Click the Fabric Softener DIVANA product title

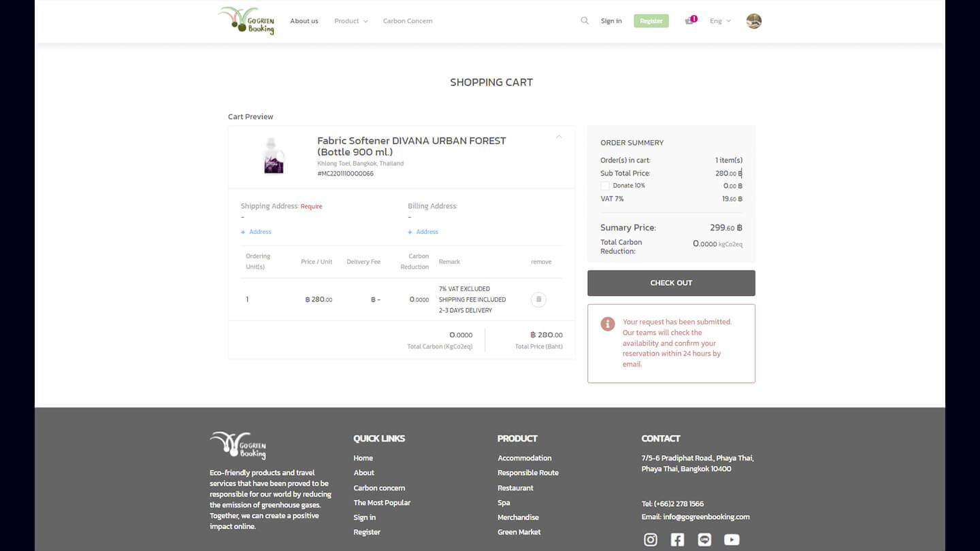[412, 146]
